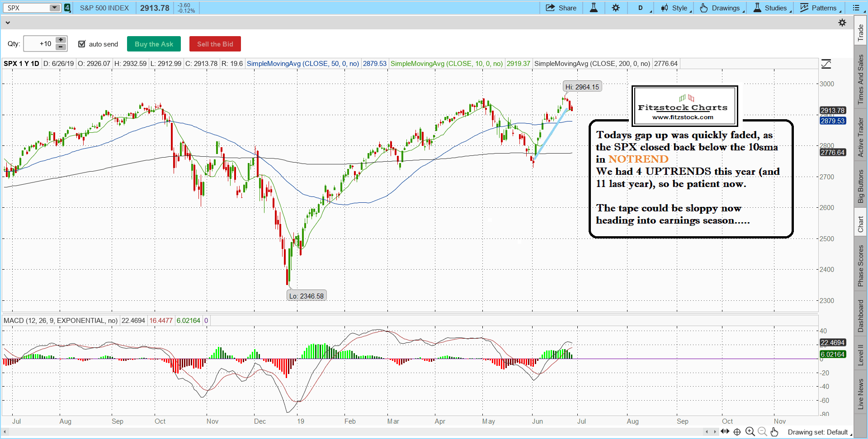Open the trade bar settings gear
The width and height of the screenshot is (868, 439).
tap(842, 23)
